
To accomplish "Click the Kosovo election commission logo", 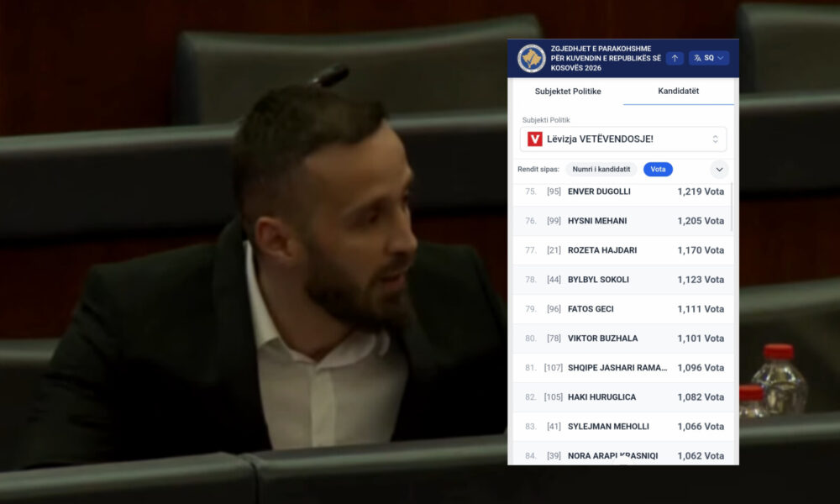I will (x=532, y=59).
